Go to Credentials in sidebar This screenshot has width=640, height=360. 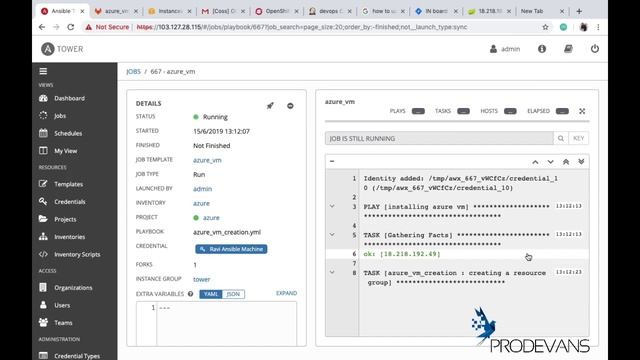click(x=69, y=202)
